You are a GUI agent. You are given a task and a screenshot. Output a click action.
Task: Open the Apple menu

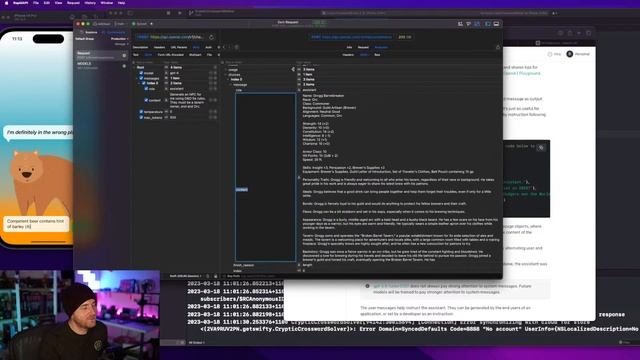(6, 3)
